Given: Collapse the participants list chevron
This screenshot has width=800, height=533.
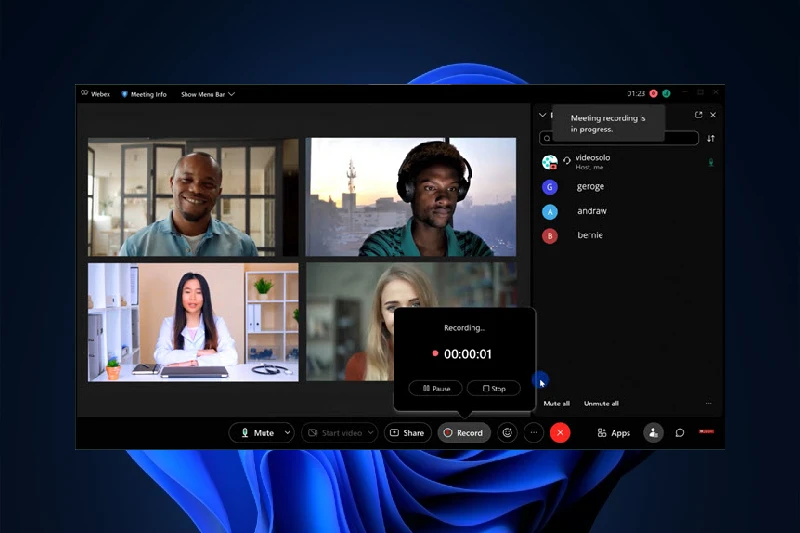Looking at the screenshot, I should tap(543, 115).
